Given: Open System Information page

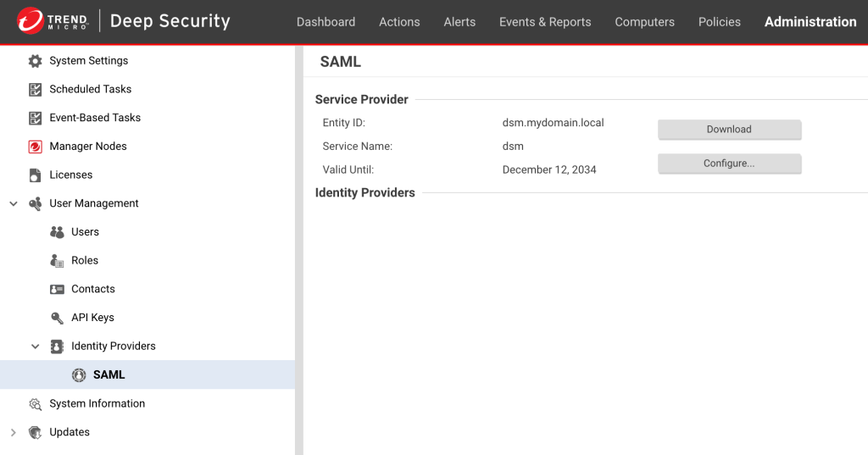Looking at the screenshot, I should (97, 403).
